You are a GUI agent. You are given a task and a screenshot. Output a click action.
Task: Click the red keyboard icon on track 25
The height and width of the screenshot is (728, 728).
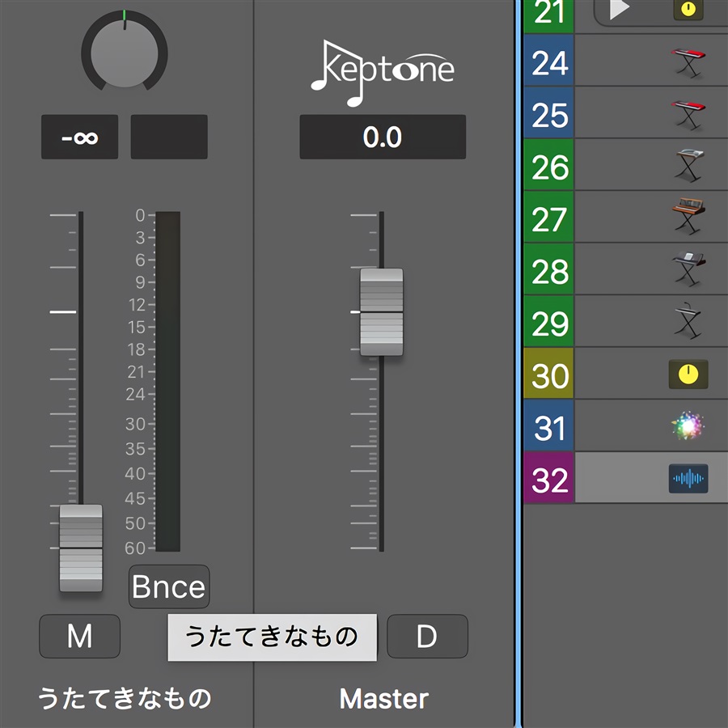coord(688,115)
